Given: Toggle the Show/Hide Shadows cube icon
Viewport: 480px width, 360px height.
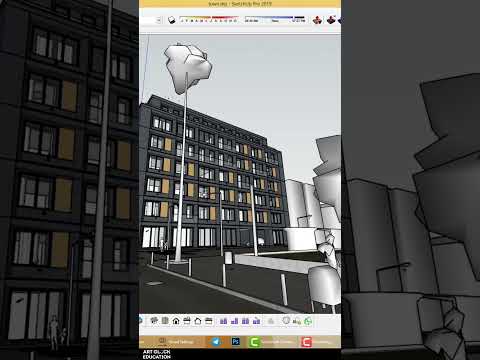Looking at the screenshot, I should (x=172, y=20).
